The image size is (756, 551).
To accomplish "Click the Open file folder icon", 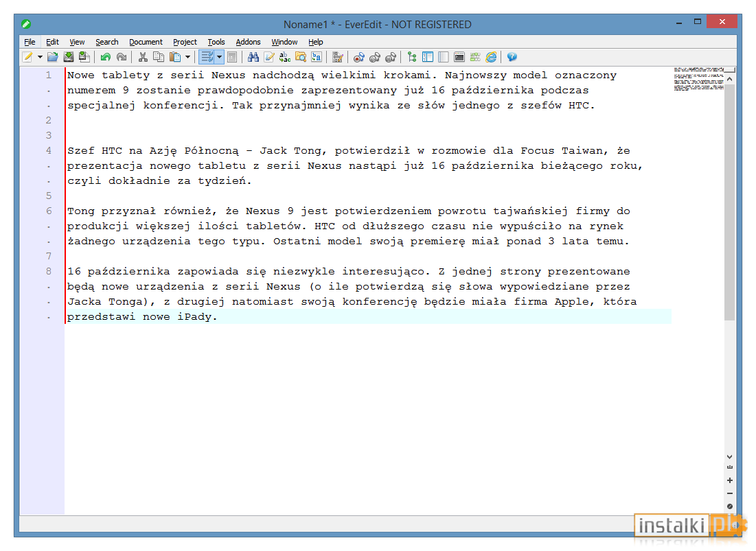I will [x=53, y=58].
